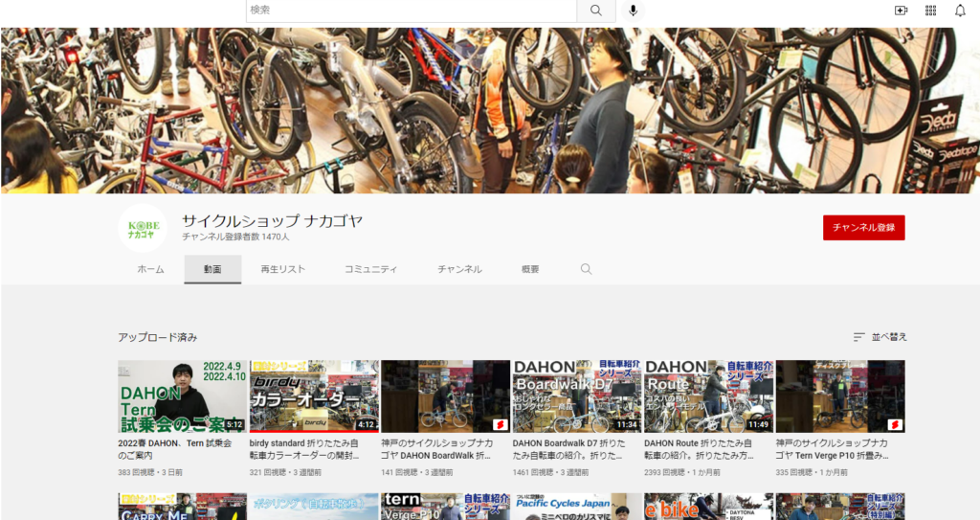This screenshot has height=520, width=980.
Task: Click the channel search magnifier icon
Action: coord(586,269)
